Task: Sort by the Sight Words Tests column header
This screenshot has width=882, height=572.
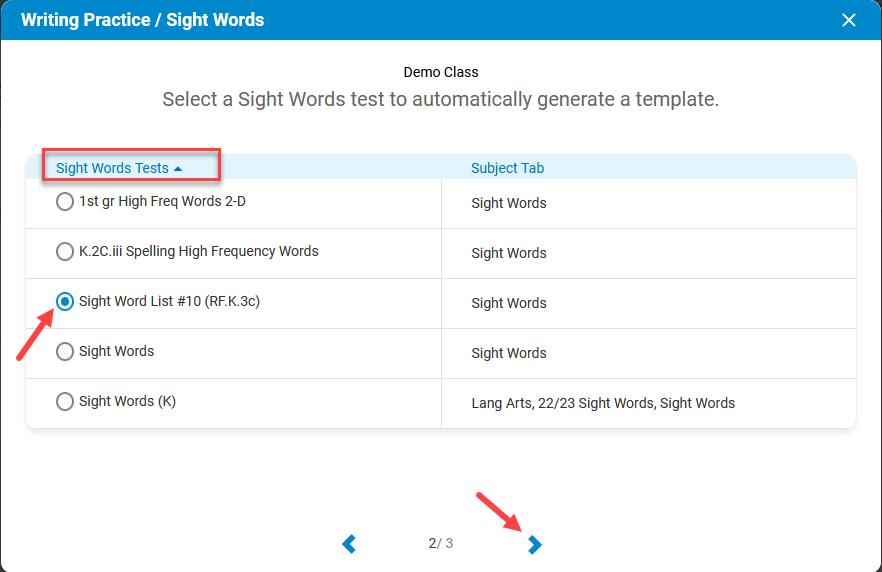Action: 112,168
